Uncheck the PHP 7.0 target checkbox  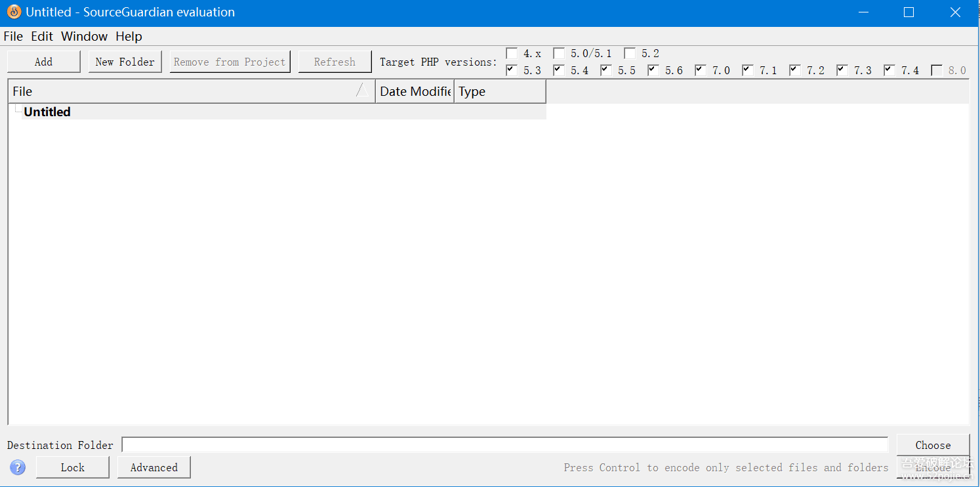click(x=701, y=70)
